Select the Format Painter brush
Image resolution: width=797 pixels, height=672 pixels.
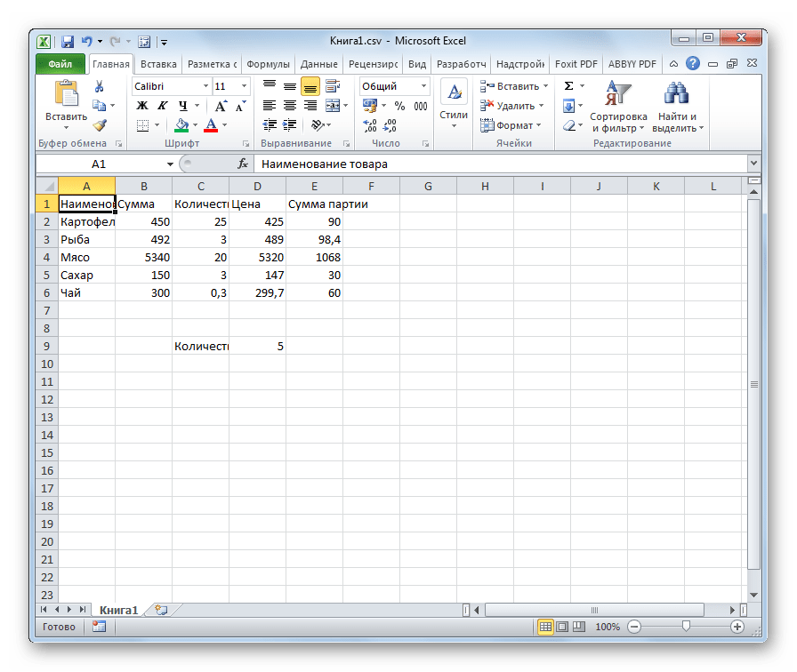click(99, 125)
